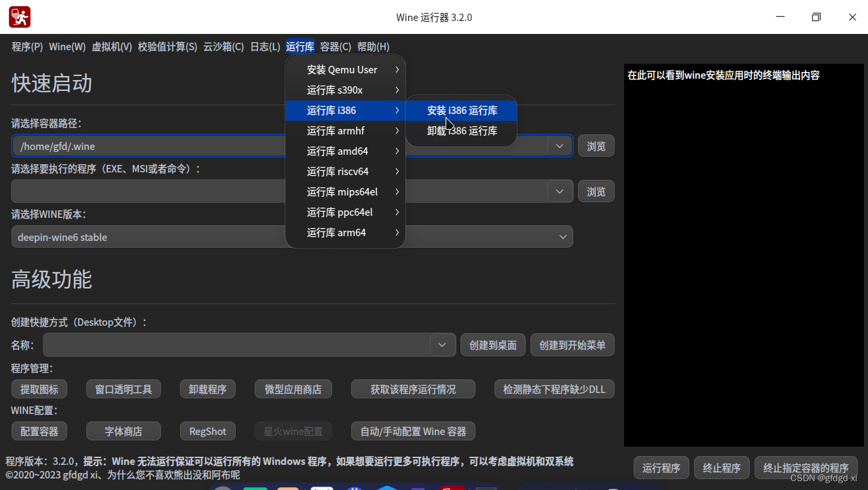Open the 虚拟机(V) menu
The image size is (868, 490).
tap(111, 47)
